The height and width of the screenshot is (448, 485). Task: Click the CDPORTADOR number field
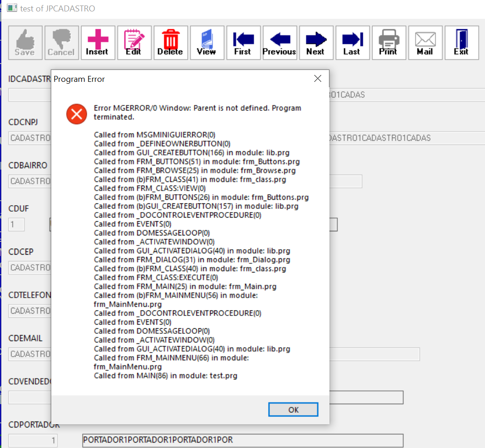coord(33,441)
